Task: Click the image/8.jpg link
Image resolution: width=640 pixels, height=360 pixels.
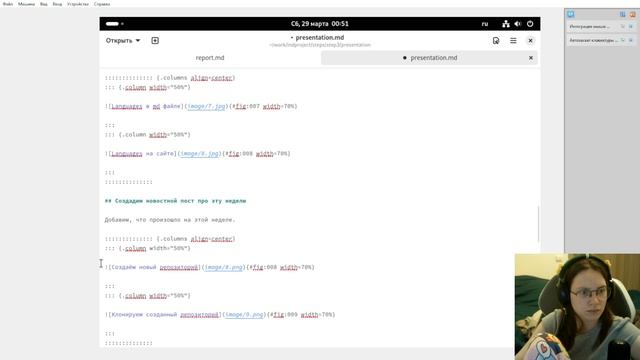Action: coord(199,153)
